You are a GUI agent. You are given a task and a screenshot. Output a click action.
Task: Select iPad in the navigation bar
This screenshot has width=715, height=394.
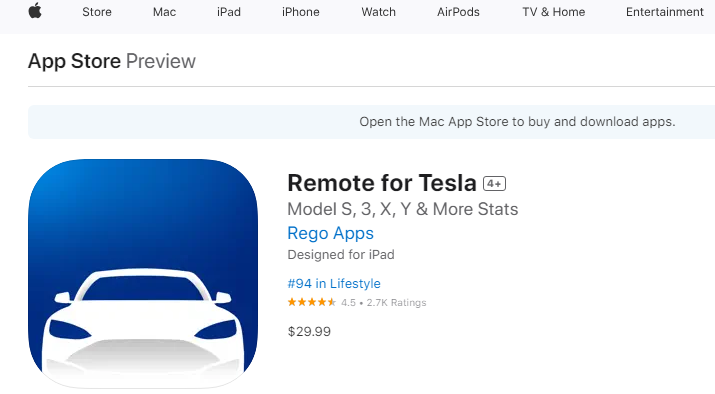click(x=228, y=12)
